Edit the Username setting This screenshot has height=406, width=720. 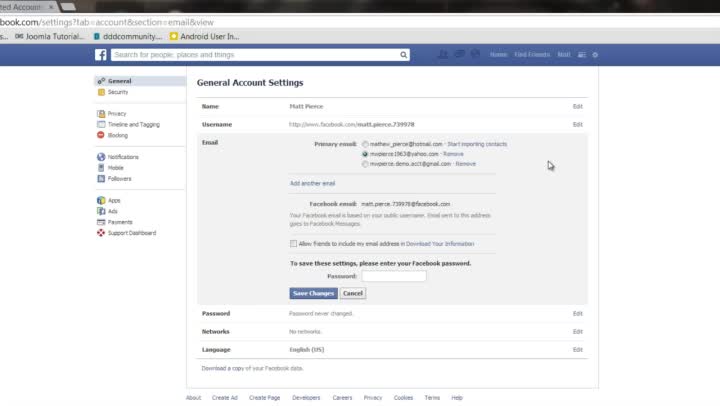pyautogui.click(x=578, y=124)
